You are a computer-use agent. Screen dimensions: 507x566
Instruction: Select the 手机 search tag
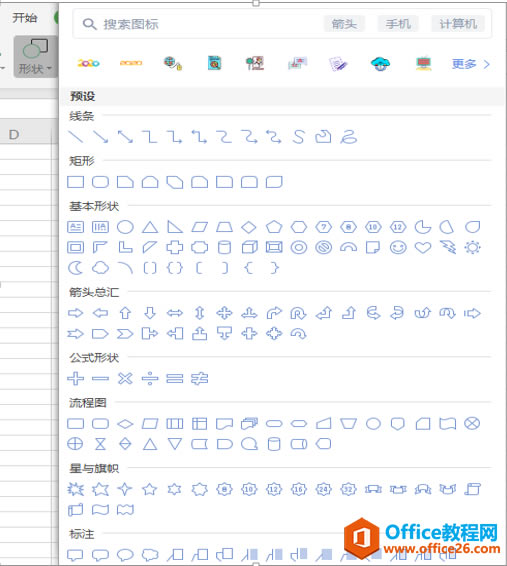pyautogui.click(x=398, y=24)
